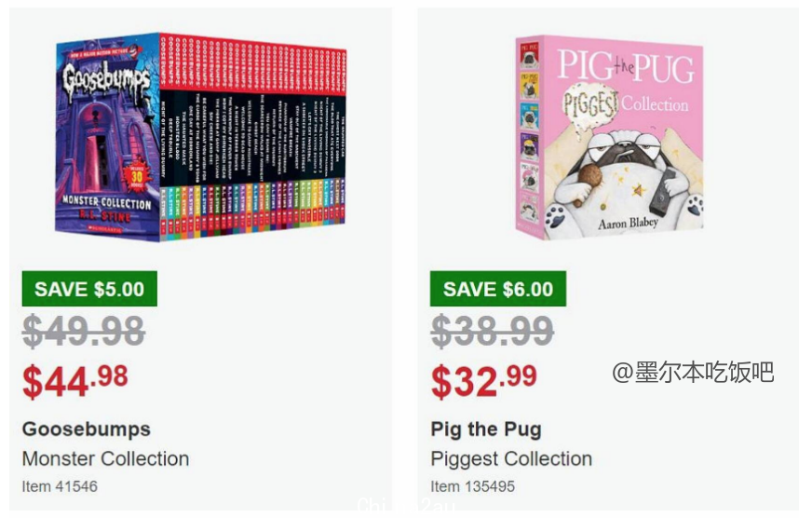Select the crossed-out $49.98 price
This screenshot has width=812, height=518.
84,331
